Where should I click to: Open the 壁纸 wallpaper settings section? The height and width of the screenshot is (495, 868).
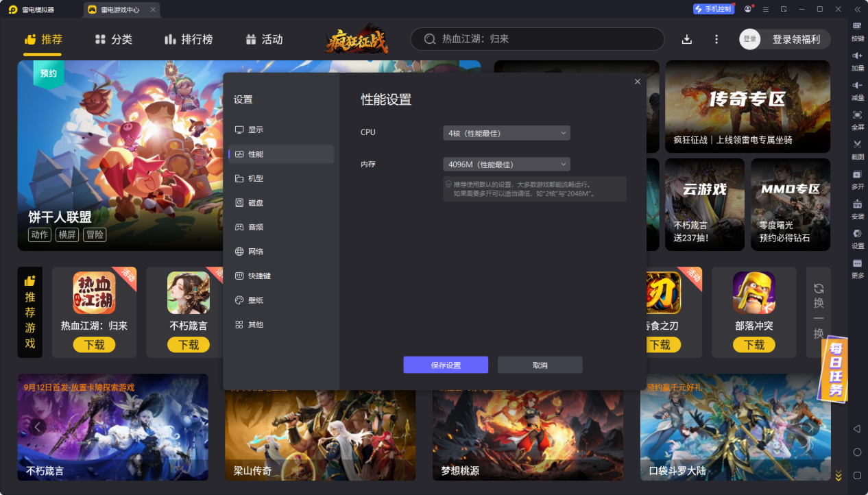281,300
